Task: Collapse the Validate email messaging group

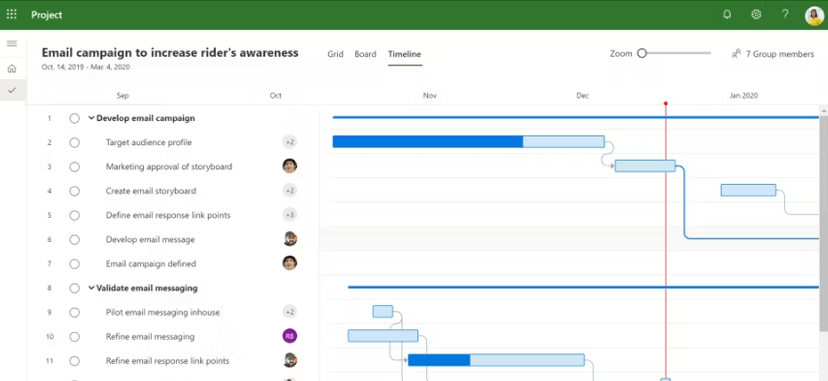Action: click(91, 288)
